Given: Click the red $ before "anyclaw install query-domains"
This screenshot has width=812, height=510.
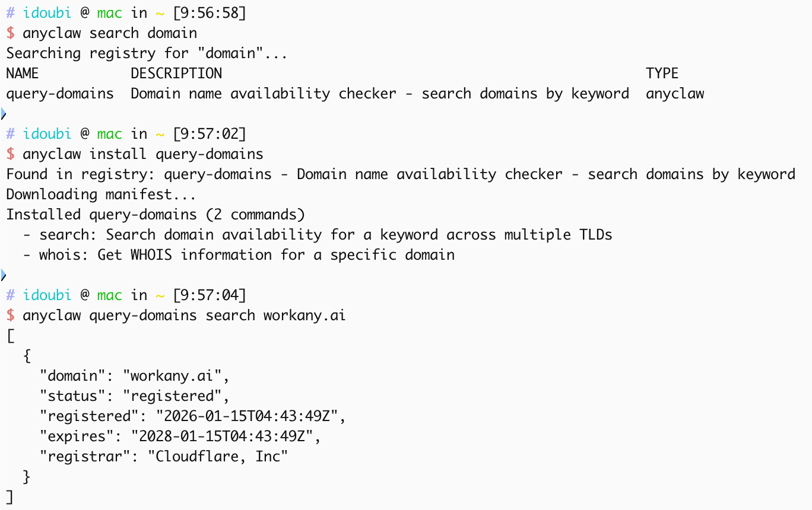Looking at the screenshot, I should 10,154.
